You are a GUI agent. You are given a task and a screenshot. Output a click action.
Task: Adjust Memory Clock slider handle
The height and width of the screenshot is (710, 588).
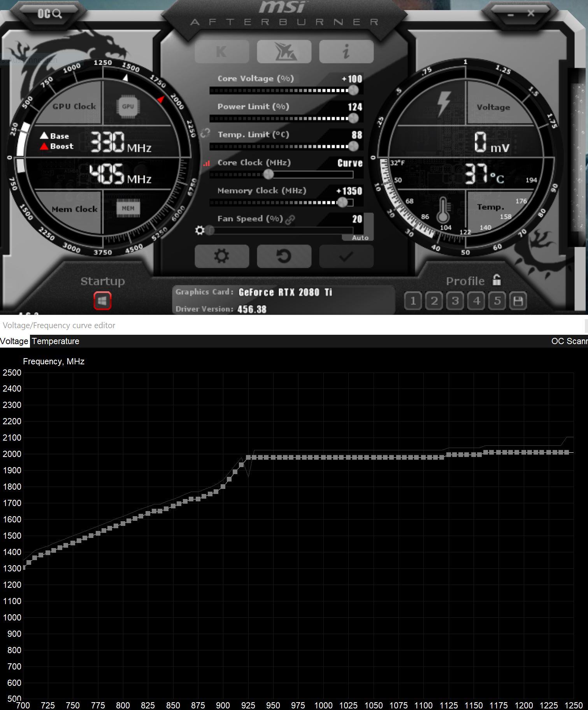pyautogui.click(x=342, y=202)
